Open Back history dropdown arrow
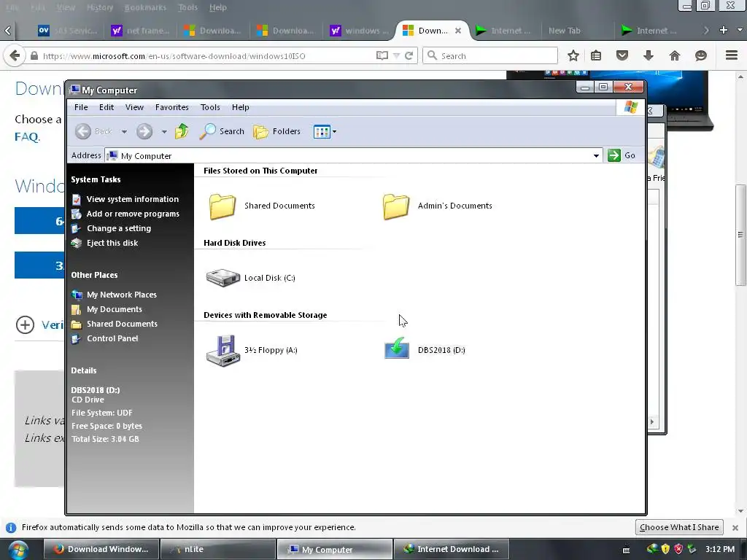Viewport: 747px width, 560px height. click(x=124, y=131)
